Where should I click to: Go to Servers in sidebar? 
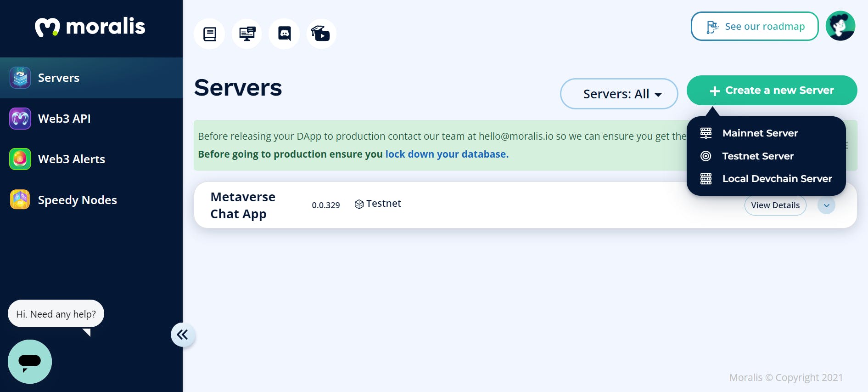click(x=91, y=78)
